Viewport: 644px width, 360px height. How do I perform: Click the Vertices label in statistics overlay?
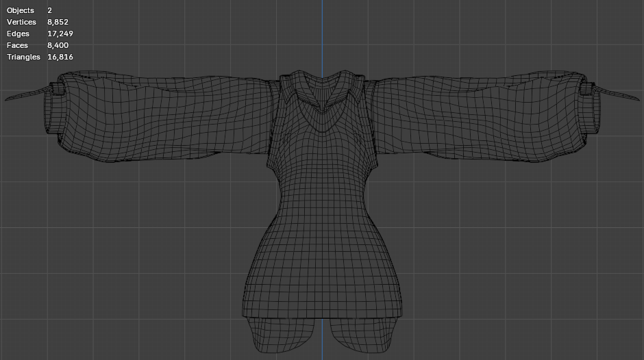[x=21, y=22]
